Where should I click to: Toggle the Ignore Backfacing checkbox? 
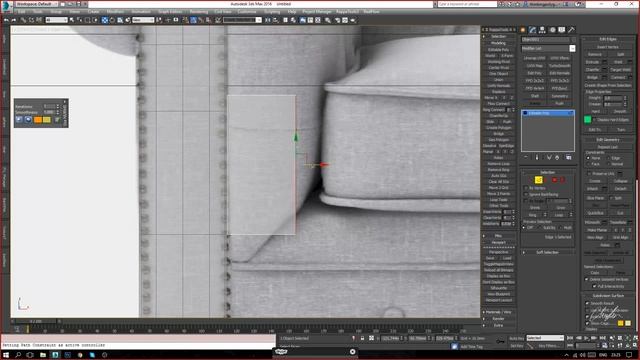pyautogui.click(x=526, y=195)
